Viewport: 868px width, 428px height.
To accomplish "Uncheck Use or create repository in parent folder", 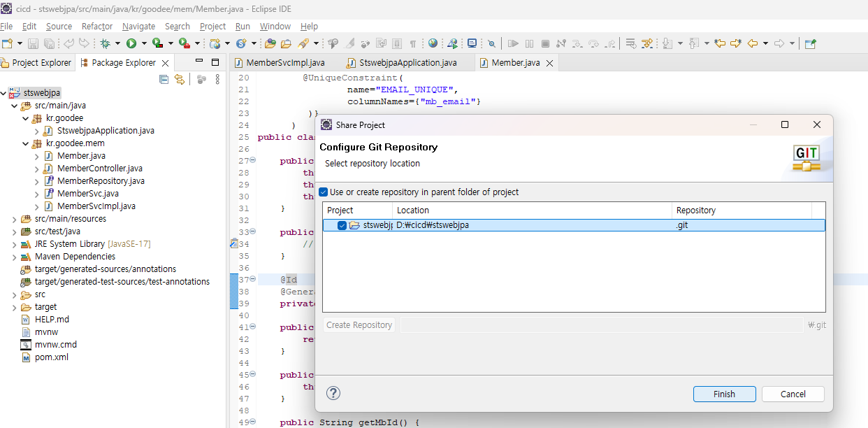I will click(x=323, y=192).
